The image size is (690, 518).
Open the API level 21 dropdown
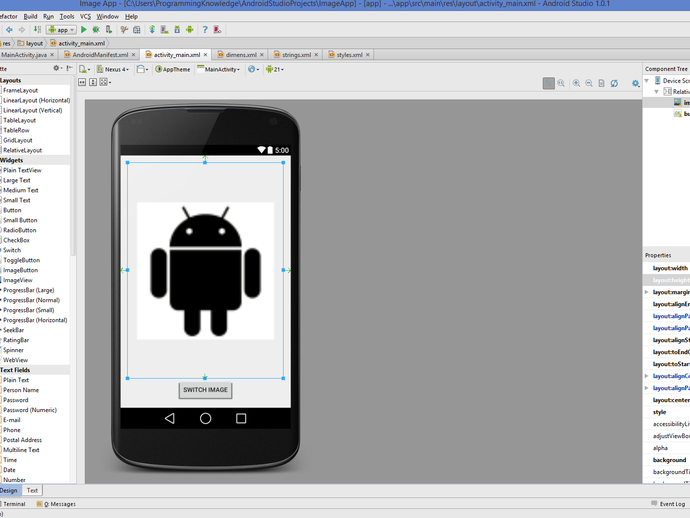point(275,69)
